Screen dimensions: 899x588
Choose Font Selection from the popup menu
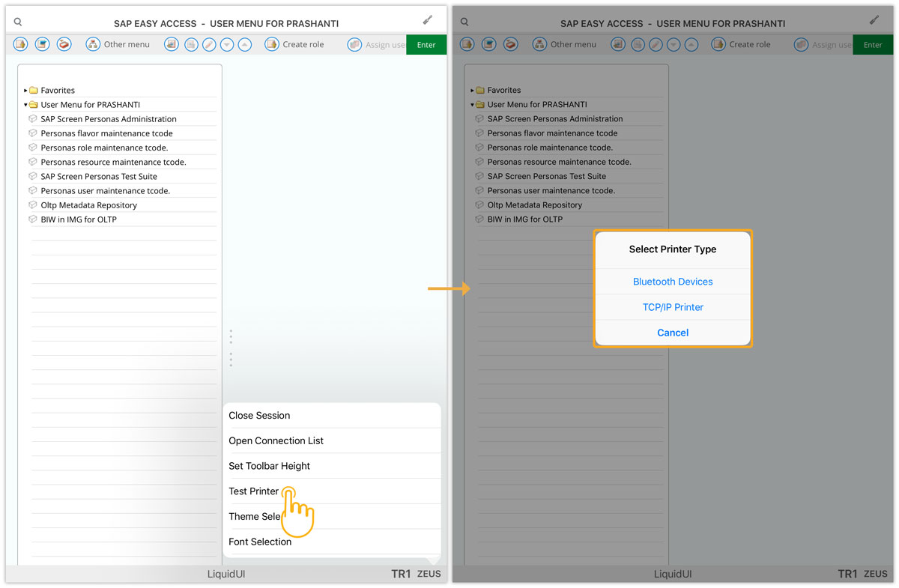(x=332, y=542)
